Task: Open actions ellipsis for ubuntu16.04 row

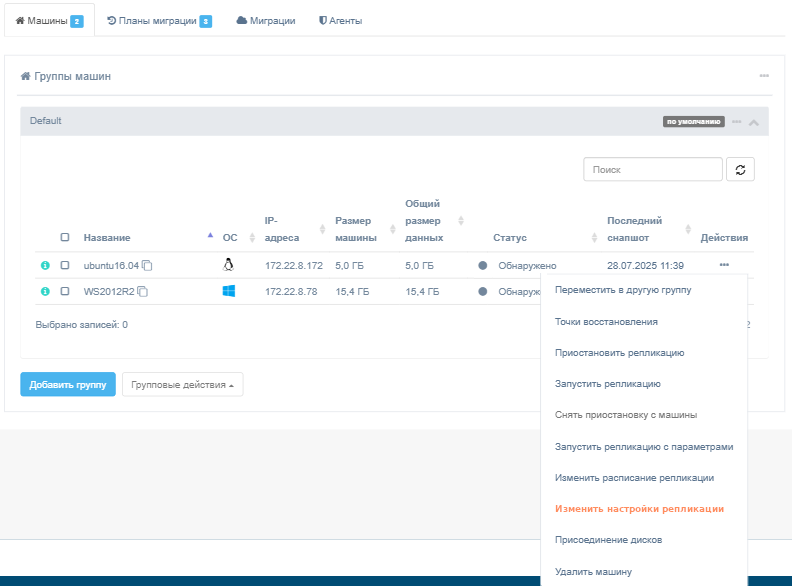Action: [x=723, y=265]
